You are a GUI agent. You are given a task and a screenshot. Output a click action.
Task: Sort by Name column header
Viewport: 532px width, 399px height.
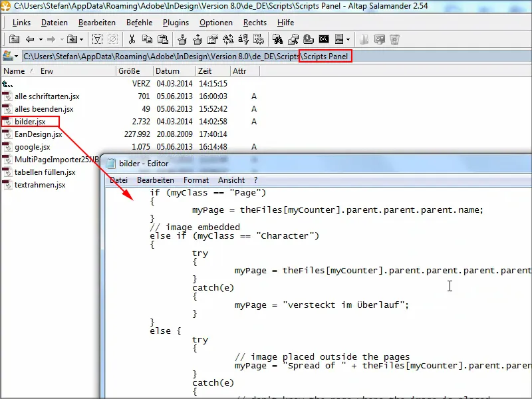point(14,71)
